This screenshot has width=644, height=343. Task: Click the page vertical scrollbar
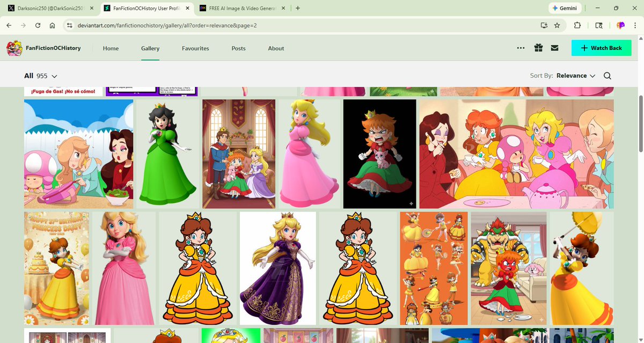coord(640,123)
